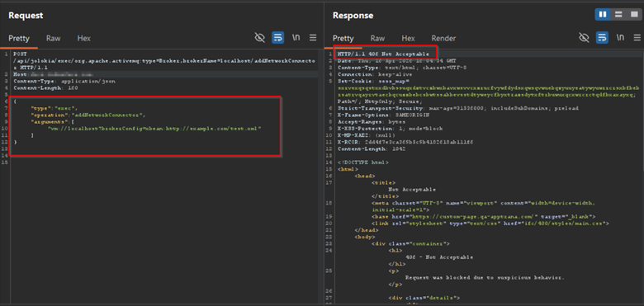Toggle hide non-printable in Response panel
The height and width of the screenshot is (306, 644).
click(x=584, y=38)
